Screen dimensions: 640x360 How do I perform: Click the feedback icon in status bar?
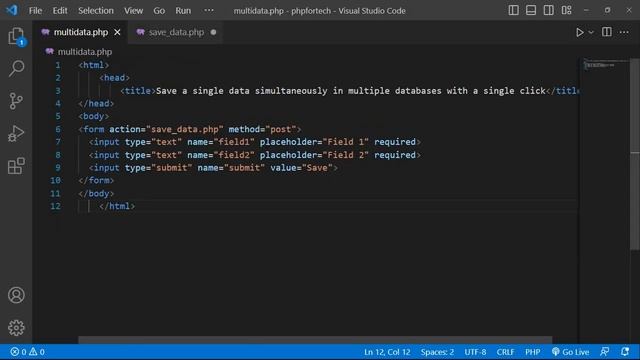pos(604,352)
